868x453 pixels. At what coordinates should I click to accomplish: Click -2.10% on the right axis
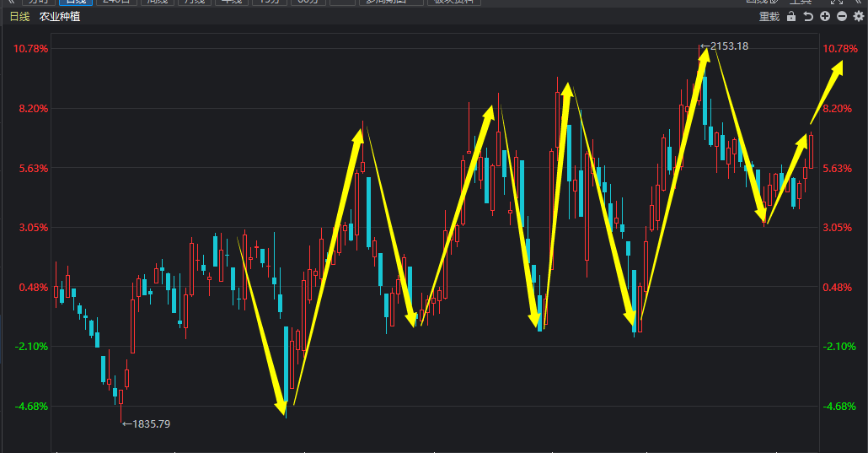point(839,347)
